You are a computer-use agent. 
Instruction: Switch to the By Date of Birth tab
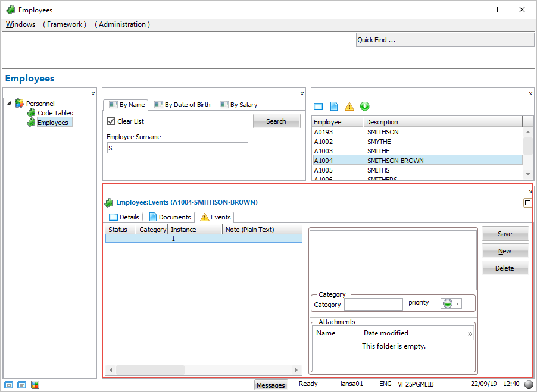[182, 105]
